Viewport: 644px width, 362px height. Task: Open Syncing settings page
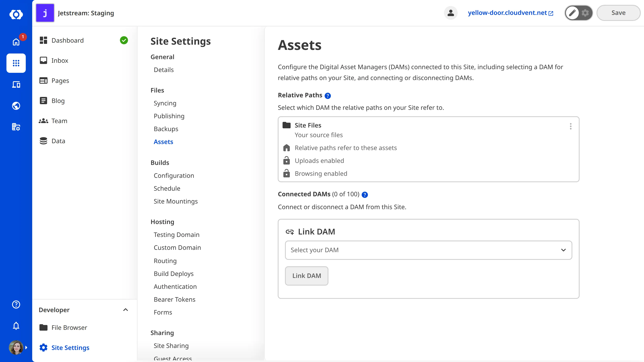165,103
